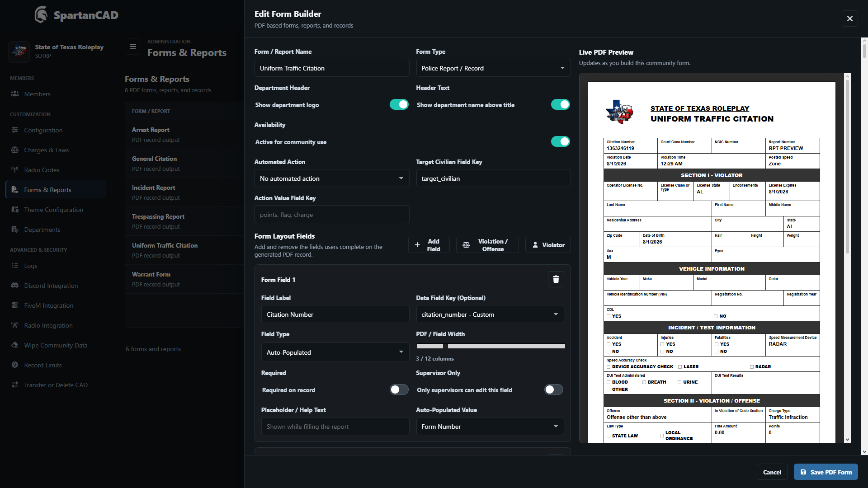
Task: Click the Violation / Offense button
Action: click(x=487, y=245)
